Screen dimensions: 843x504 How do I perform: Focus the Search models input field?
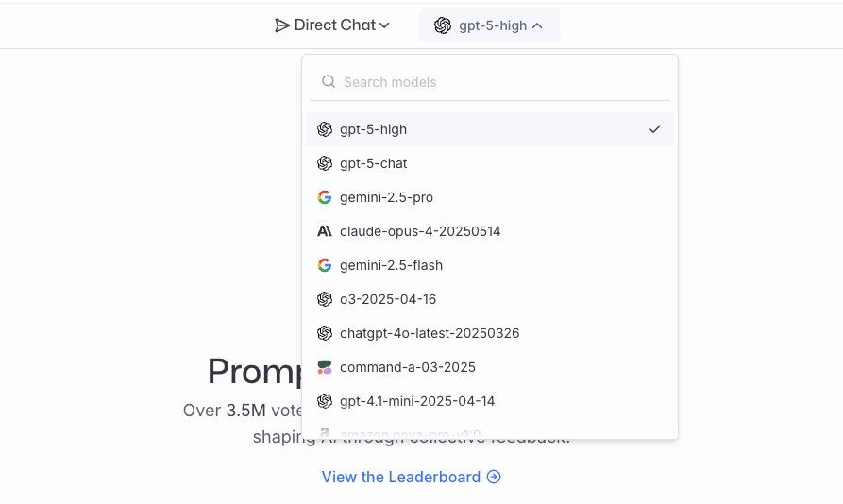(x=490, y=82)
